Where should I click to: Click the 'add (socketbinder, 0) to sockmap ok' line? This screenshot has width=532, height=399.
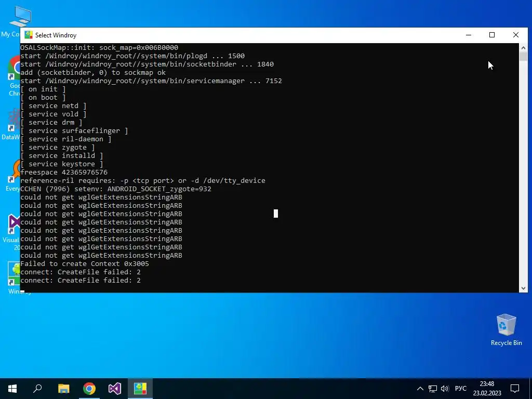click(93, 73)
